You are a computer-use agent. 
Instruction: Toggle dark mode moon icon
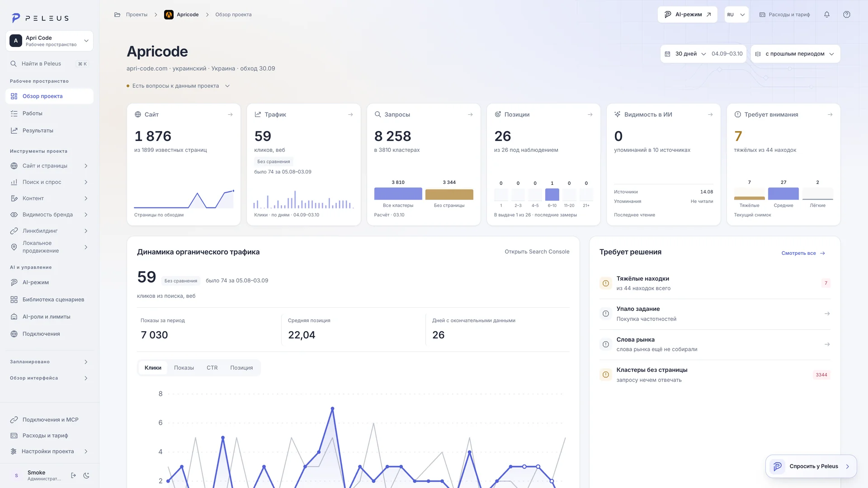(86, 475)
